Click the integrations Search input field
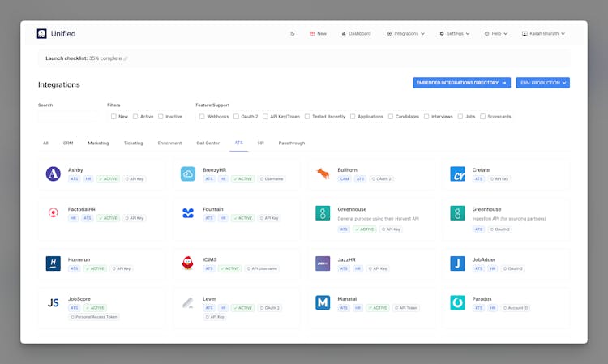The width and height of the screenshot is (608, 364). (69, 117)
